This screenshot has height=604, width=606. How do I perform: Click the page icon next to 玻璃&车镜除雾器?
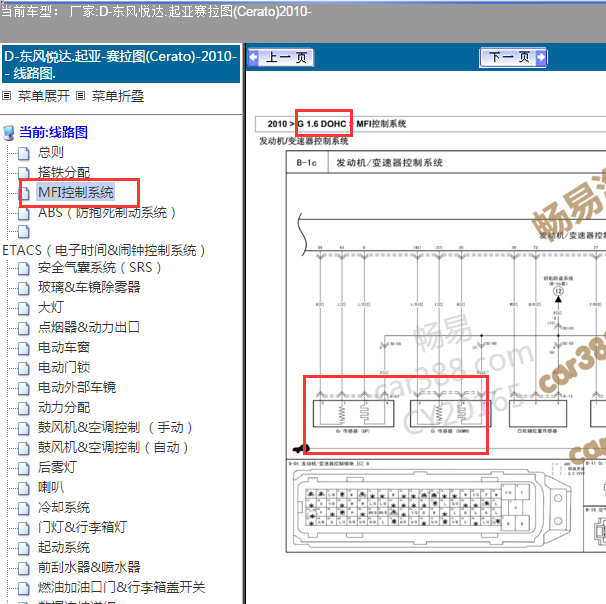pos(24,288)
